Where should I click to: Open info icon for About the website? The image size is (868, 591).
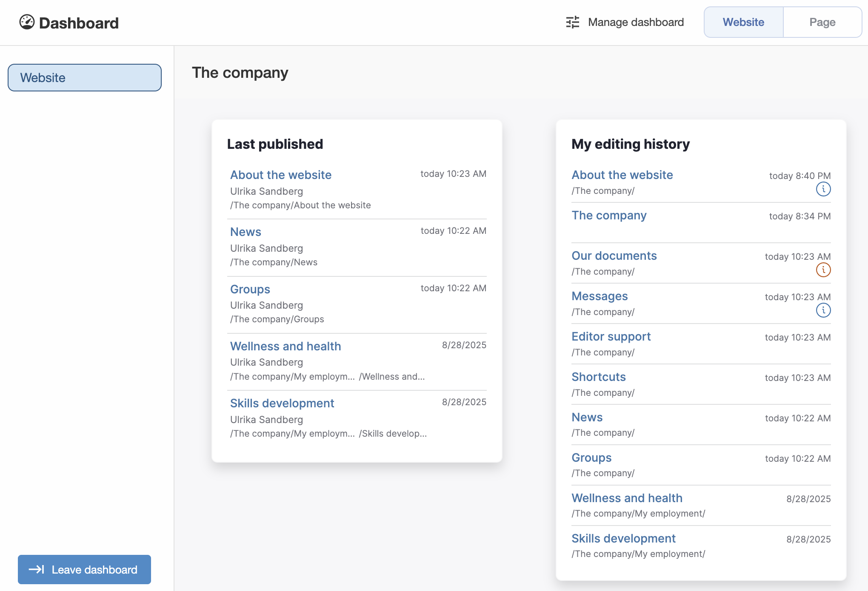(823, 189)
